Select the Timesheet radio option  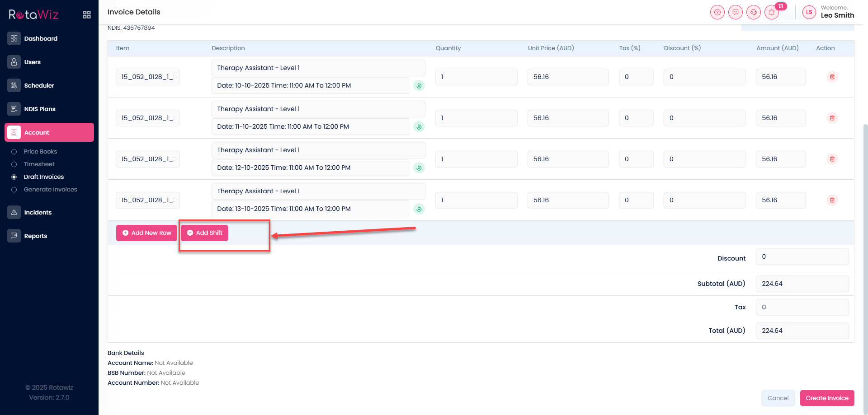[14, 164]
